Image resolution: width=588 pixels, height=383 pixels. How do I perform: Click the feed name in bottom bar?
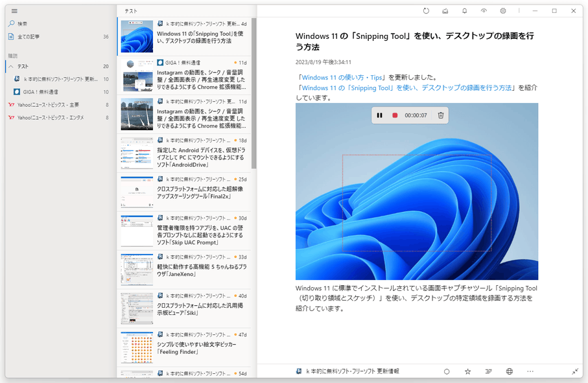click(353, 371)
